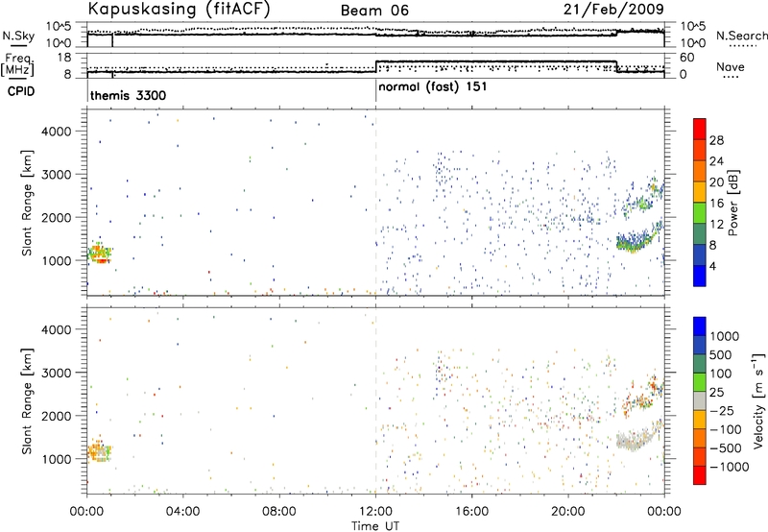The height and width of the screenshot is (532, 768).
Task: Click the Time UT axis label
Action: point(375,526)
